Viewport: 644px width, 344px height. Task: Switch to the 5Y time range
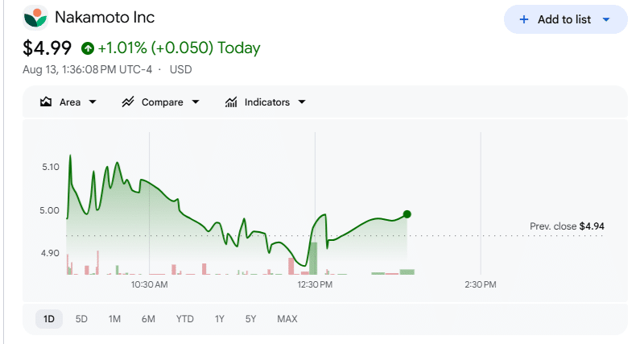[250, 319]
